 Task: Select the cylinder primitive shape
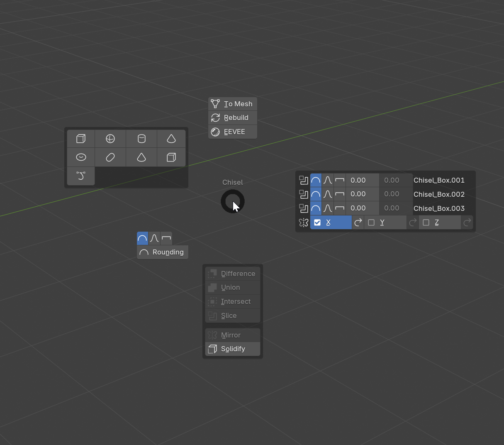tap(141, 139)
